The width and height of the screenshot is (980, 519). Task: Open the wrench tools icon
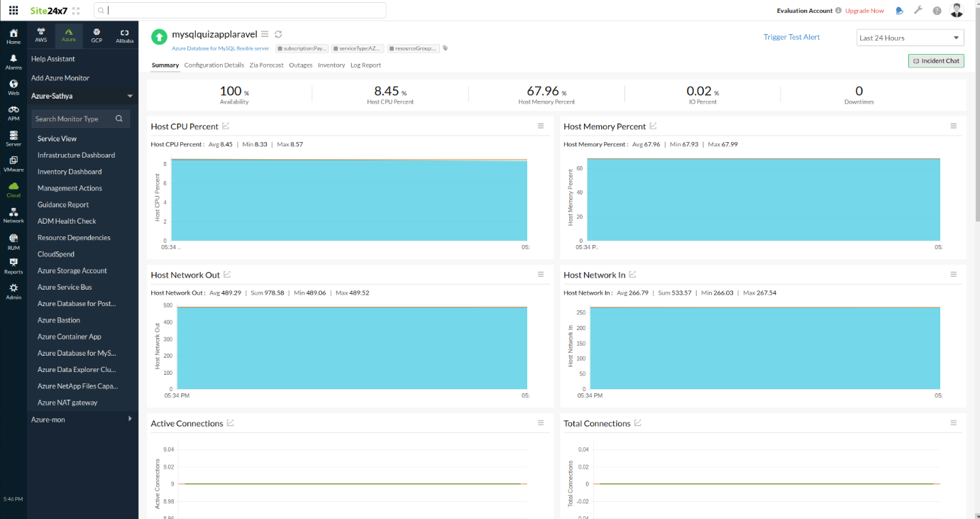[x=918, y=11]
